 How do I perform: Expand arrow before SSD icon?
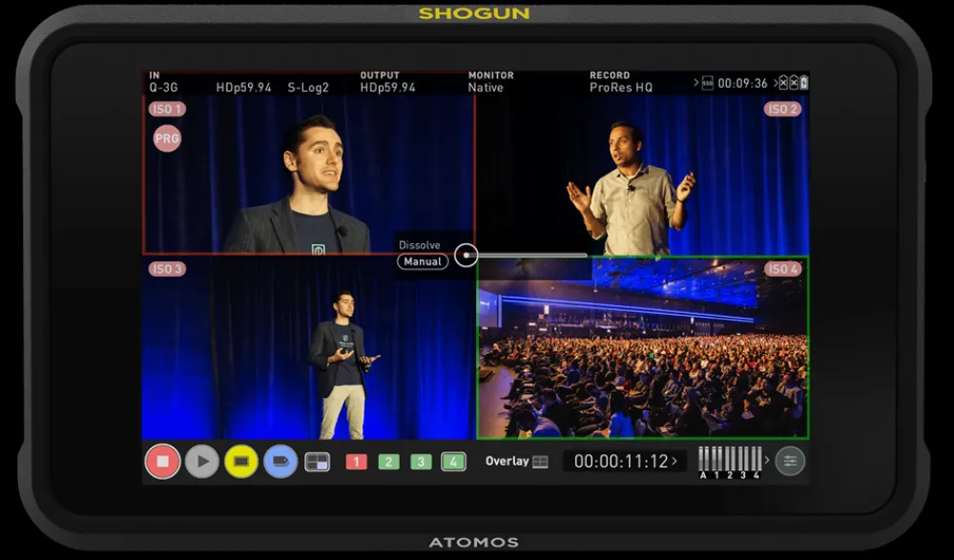point(696,83)
